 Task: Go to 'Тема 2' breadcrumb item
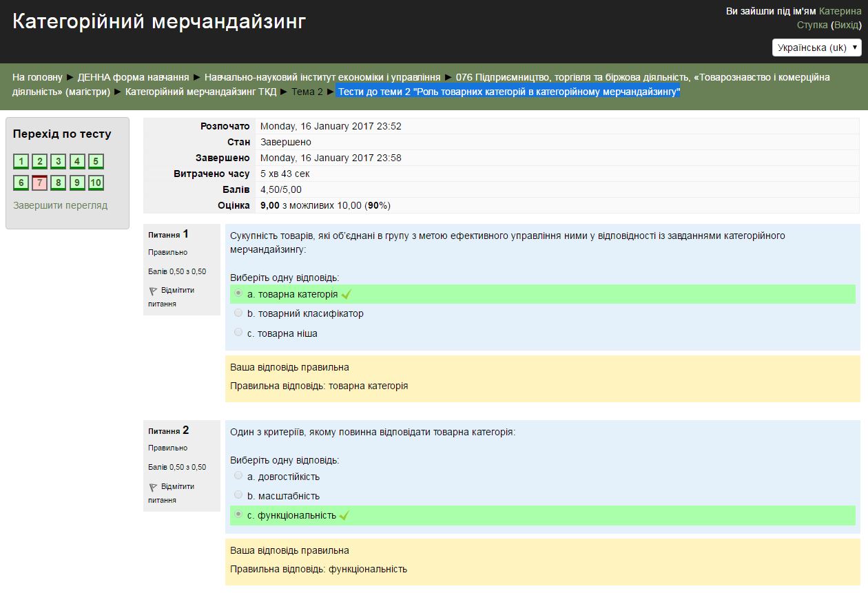(x=307, y=92)
